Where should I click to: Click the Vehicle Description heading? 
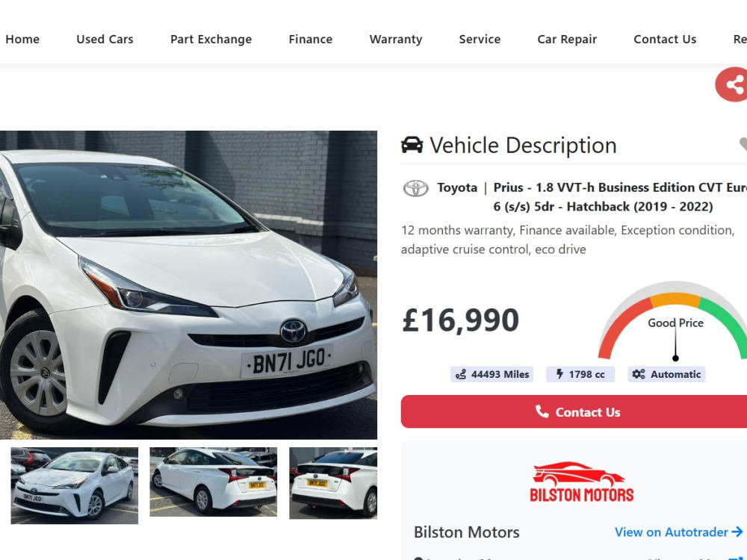coord(523,146)
